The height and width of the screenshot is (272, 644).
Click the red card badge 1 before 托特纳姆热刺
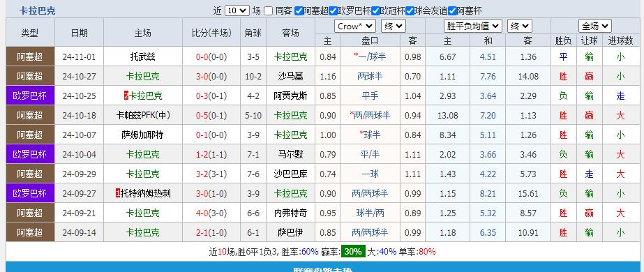click(118, 194)
